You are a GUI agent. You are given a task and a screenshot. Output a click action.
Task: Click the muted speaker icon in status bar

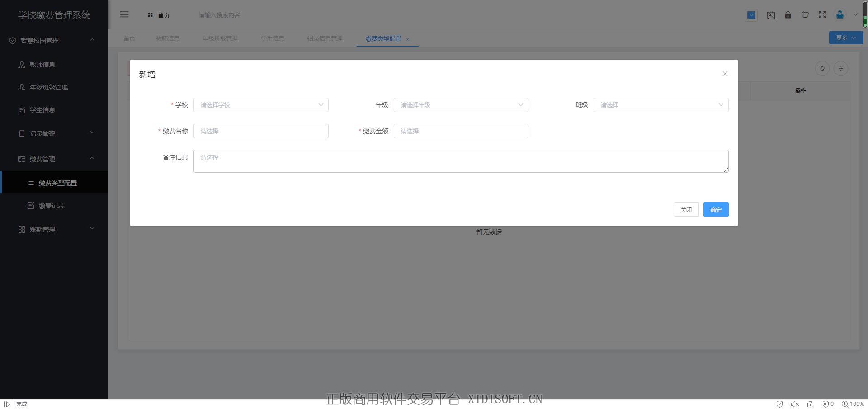pos(795,404)
